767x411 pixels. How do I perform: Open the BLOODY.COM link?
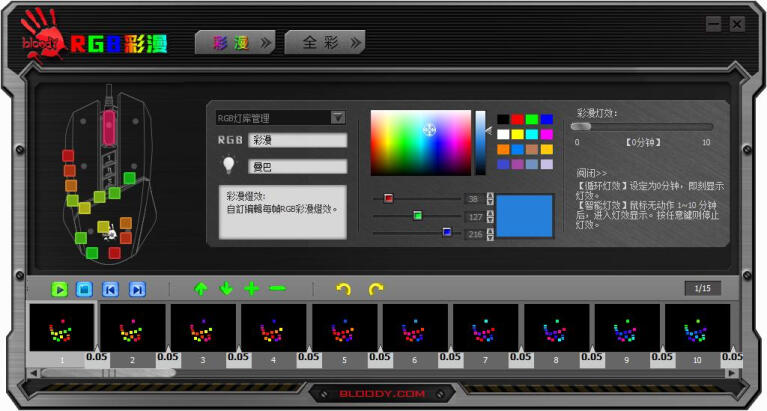point(383,394)
